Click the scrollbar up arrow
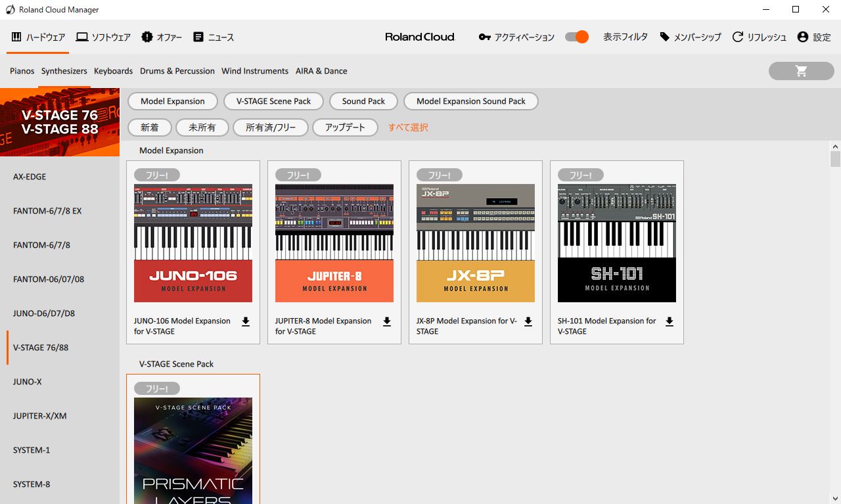The width and height of the screenshot is (841, 504). click(x=835, y=146)
